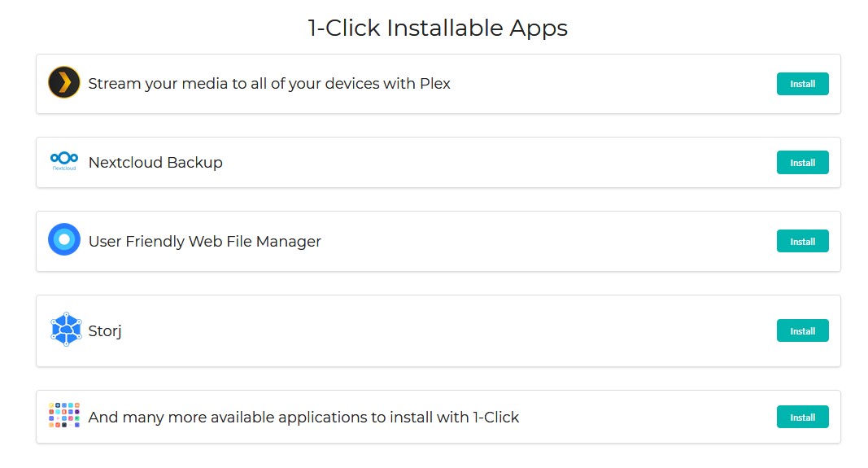The width and height of the screenshot is (868, 468).
Task: Select 'User Friendly Web File Manager' label
Action: 205,242
